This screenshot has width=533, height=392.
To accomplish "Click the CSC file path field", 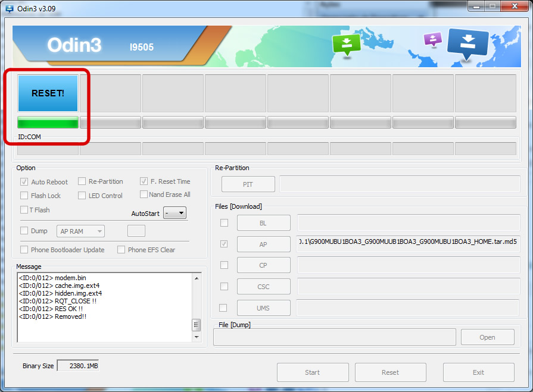I will coord(409,286).
